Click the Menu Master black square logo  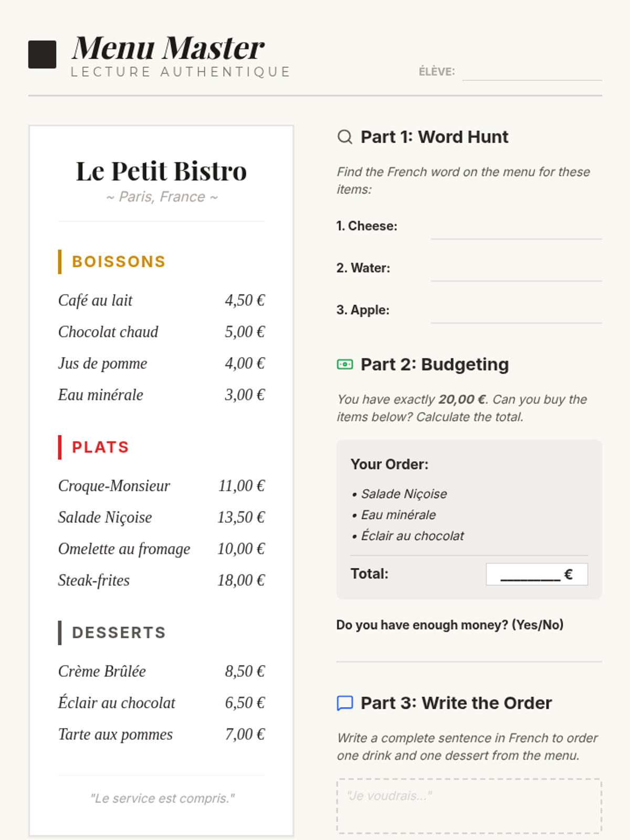click(42, 55)
